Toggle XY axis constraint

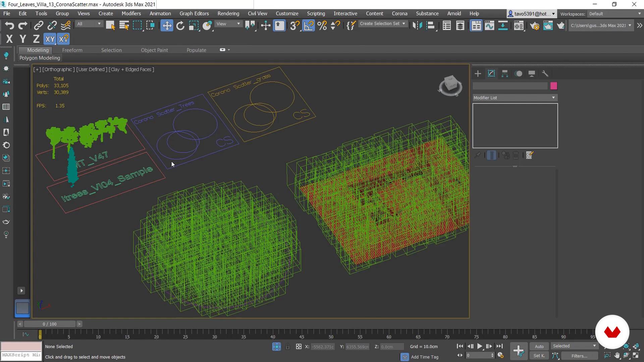[x=50, y=39]
